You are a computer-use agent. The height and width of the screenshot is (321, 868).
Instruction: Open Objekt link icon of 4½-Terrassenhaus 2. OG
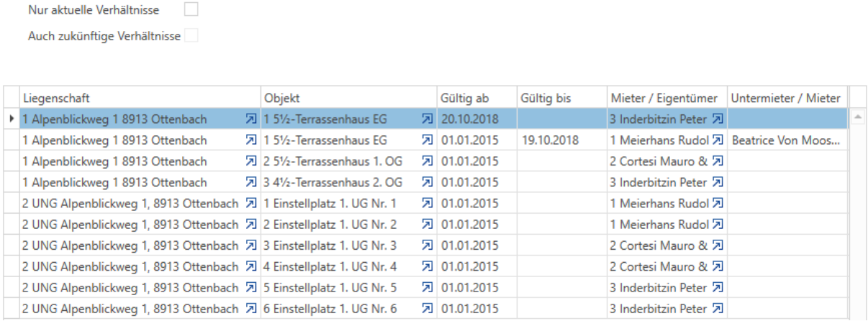pyautogui.click(x=427, y=182)
